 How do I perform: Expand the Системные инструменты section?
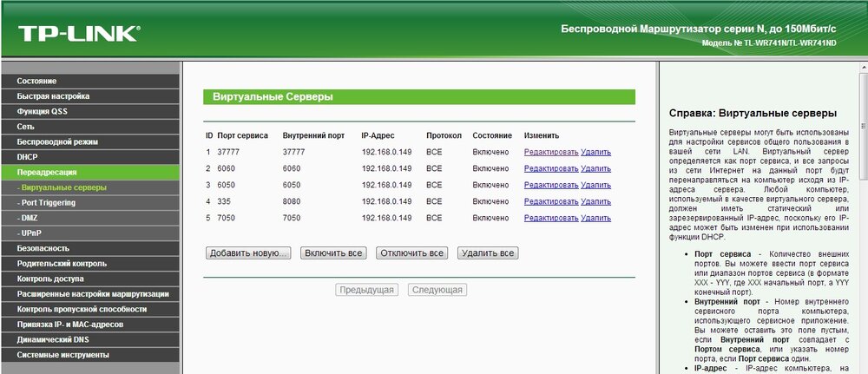pos(90,355)
